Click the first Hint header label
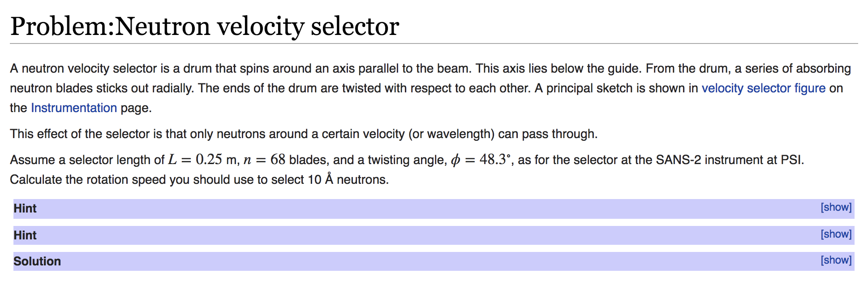868x295 pixels. point(25,208)
